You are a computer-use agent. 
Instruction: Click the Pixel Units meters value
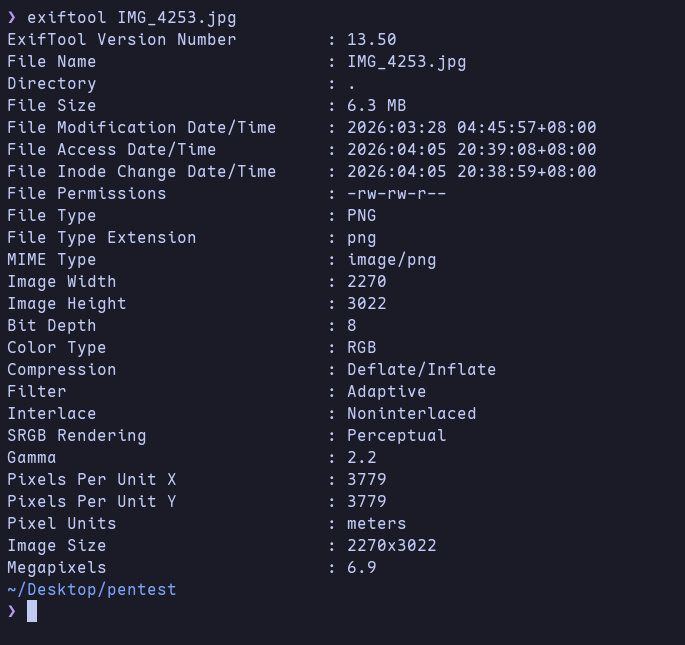(377, 524)
